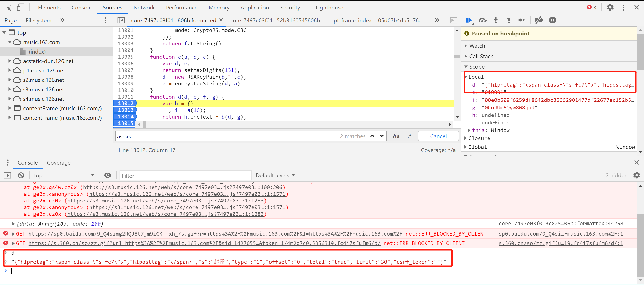The height and width of the screenshot is (285, 644).
Task: Toggle pause on exceptions
Action: [552, 20]
